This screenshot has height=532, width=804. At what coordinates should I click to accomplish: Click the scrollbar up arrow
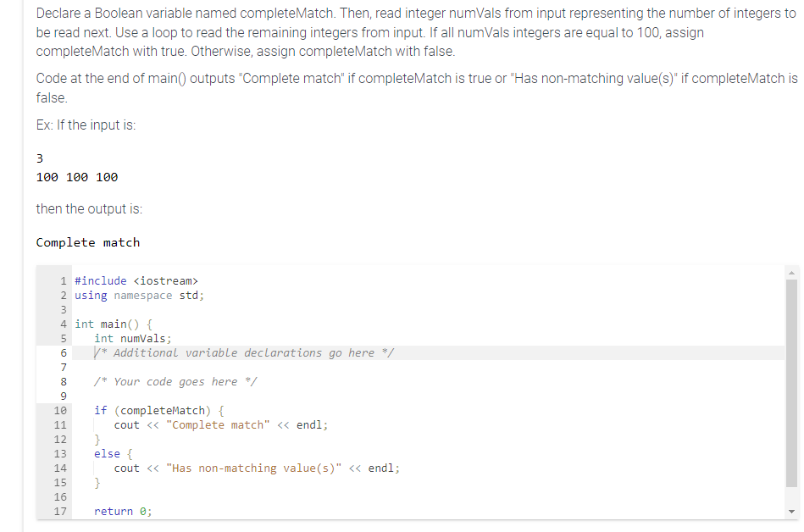(791, 271)
